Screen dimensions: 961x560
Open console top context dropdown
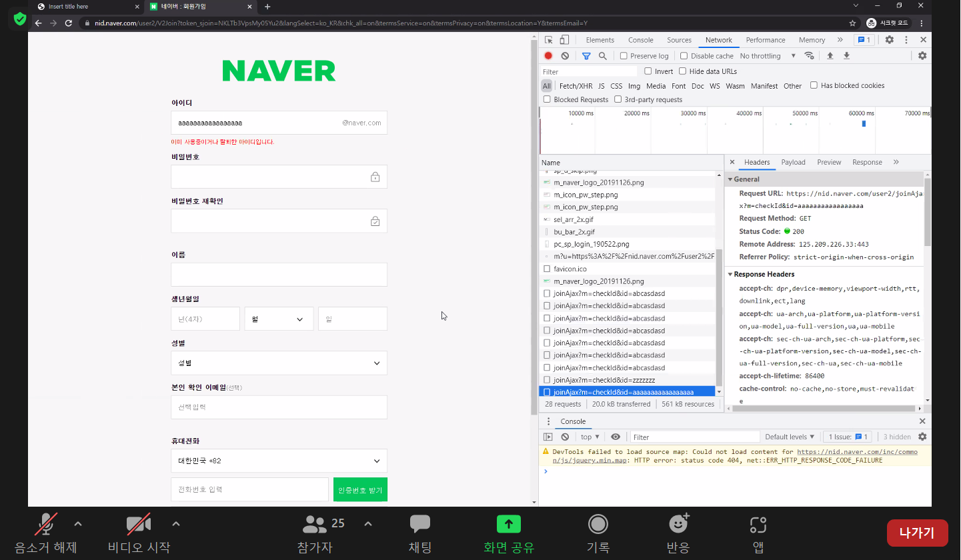[x=590, y=437]
